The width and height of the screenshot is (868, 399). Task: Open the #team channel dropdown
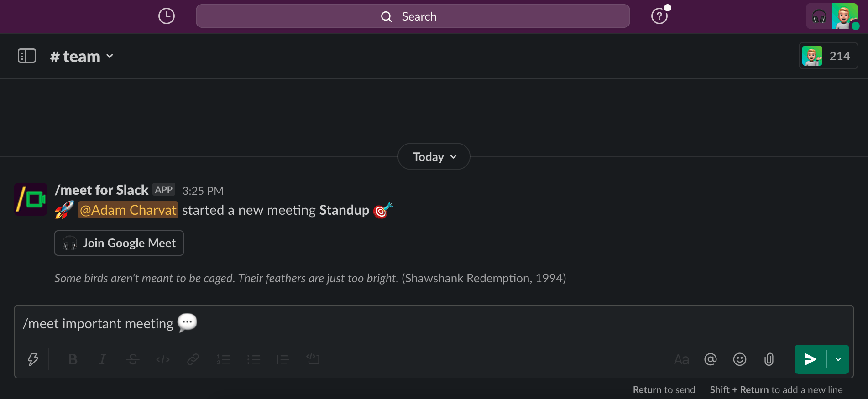pyautogui.click(x=82, y=57)
